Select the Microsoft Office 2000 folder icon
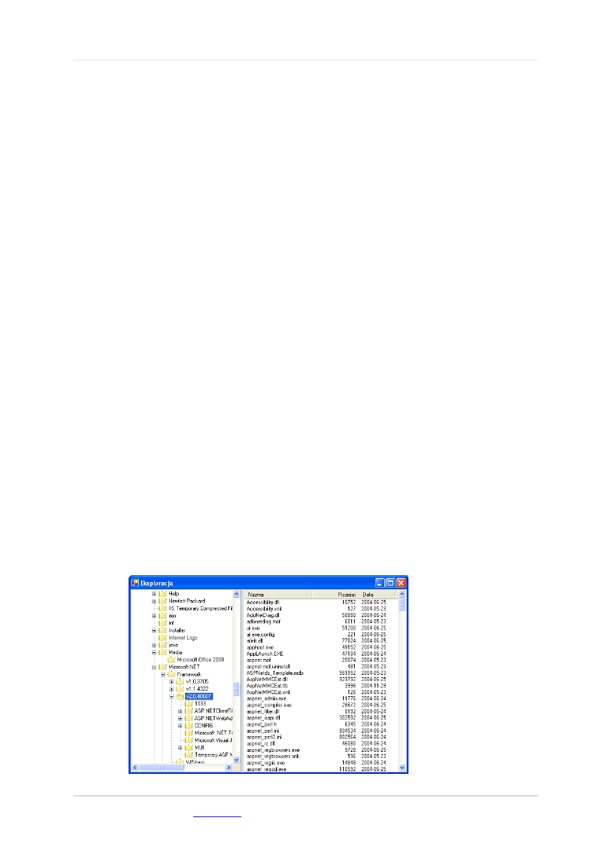Image resolution: width=614 pixels, height=868 pixels. click(173, 658)
